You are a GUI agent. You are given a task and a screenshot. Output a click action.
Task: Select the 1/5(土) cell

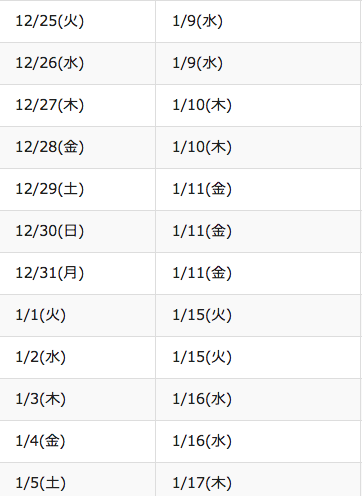pos(77,480)
